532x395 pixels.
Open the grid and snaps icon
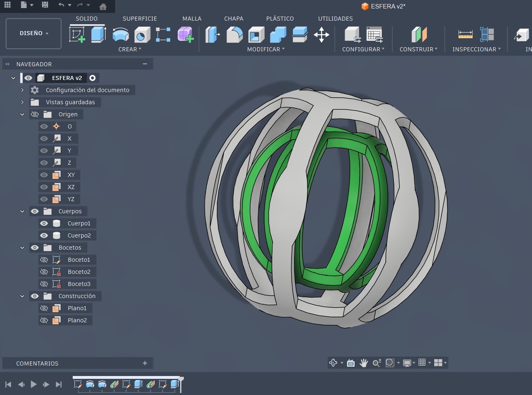[x=422, y=363]
